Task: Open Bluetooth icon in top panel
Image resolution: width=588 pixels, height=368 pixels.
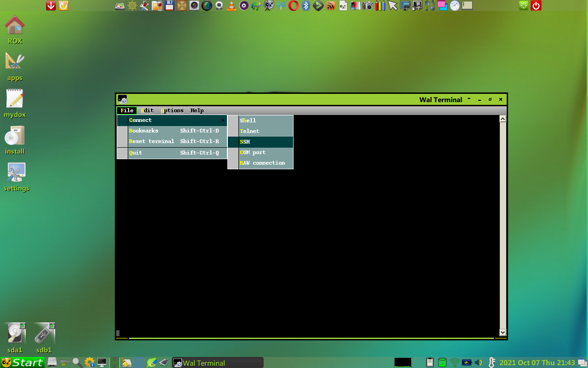Action: [306, 6]
